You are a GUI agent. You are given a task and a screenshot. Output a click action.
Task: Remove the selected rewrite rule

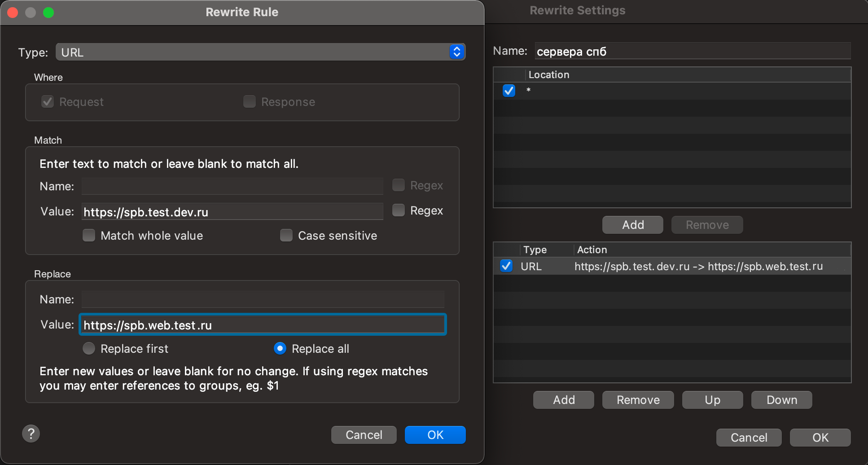[x=638, y=400]
